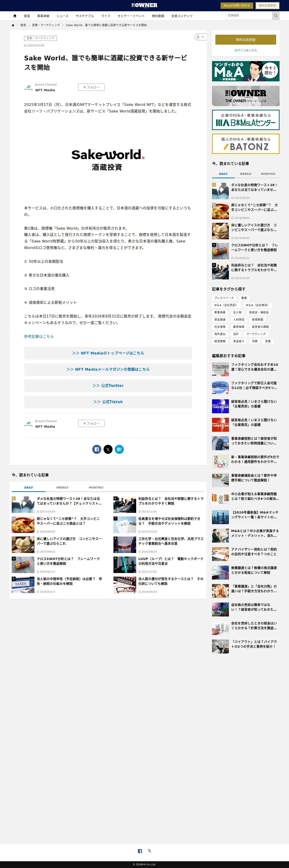The image size is (289, 868).
Task: Share article on X round icon
Action: click(x=108, y=449)
